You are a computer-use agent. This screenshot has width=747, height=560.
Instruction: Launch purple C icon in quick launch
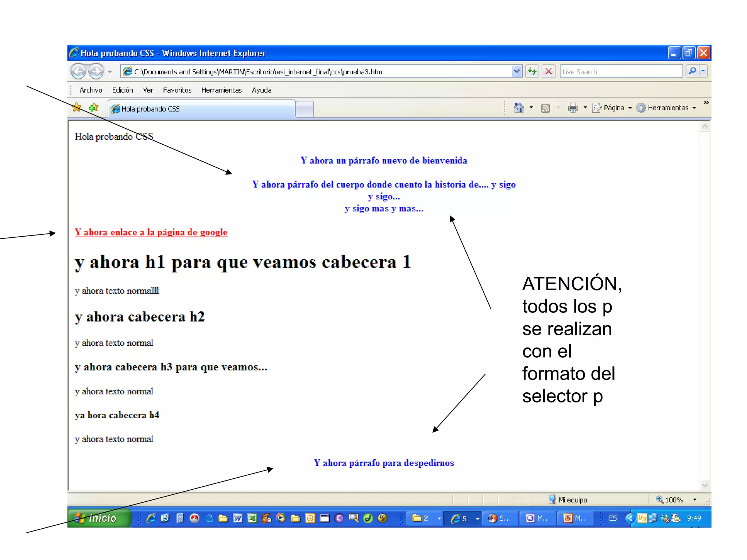coord(339,518)
